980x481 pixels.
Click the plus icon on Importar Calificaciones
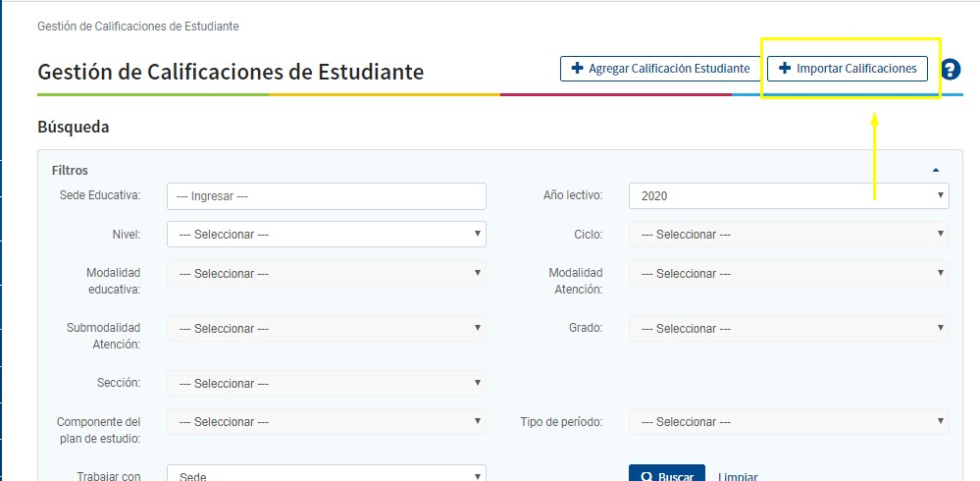pyautogui.click(x=784, y=69)
